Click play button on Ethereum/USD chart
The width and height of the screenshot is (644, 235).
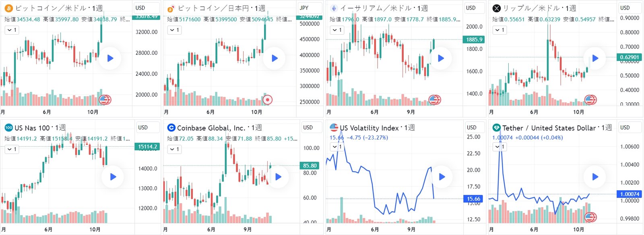[x=441, y=58]
